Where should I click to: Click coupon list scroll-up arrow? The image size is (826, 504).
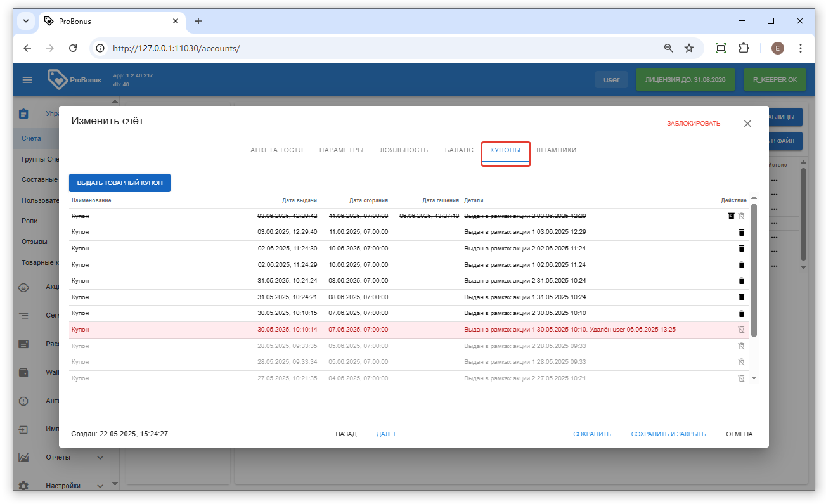(754, 198)
